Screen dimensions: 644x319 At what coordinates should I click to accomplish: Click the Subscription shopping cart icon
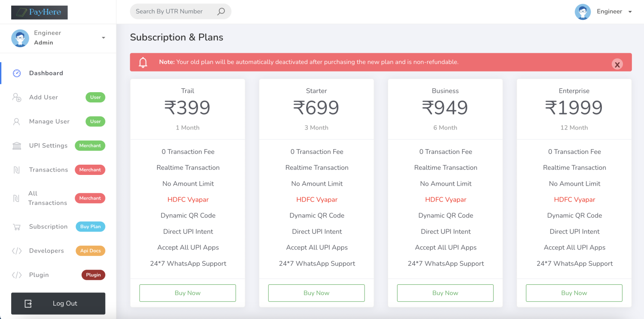(x=17, y=227)
